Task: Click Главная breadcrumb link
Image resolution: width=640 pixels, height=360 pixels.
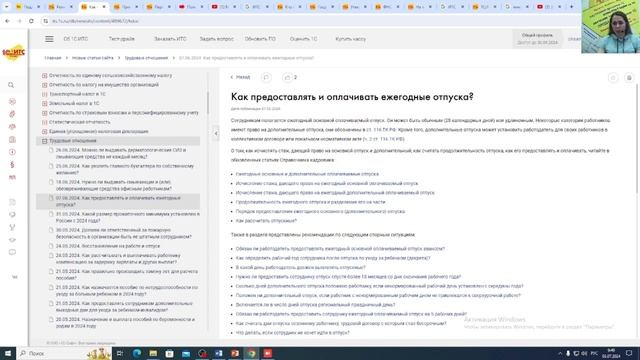Action: [x=53, y=58]
